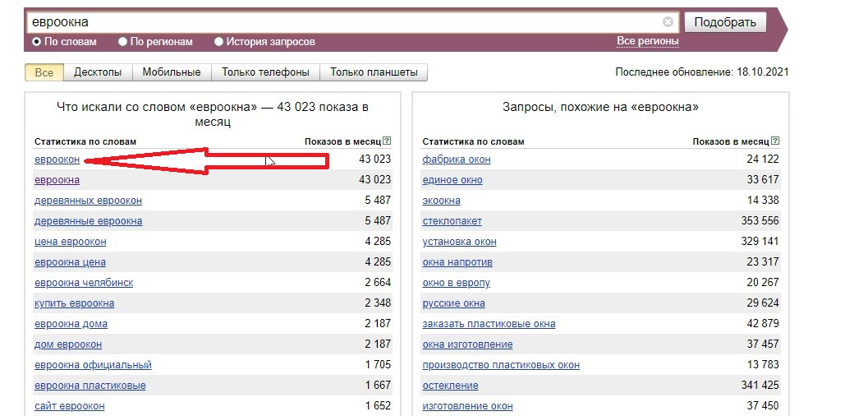Open the 'евроокон' keyword link

(x=57, y=159)
